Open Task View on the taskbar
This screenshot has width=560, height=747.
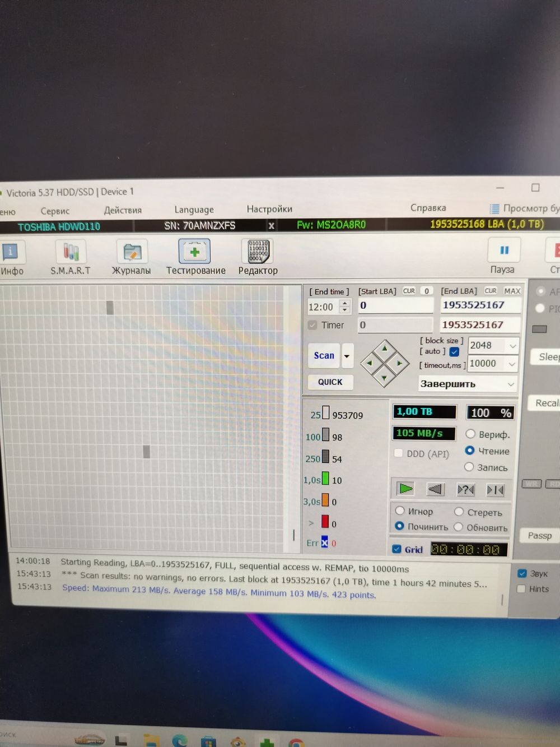click(121, 740)
